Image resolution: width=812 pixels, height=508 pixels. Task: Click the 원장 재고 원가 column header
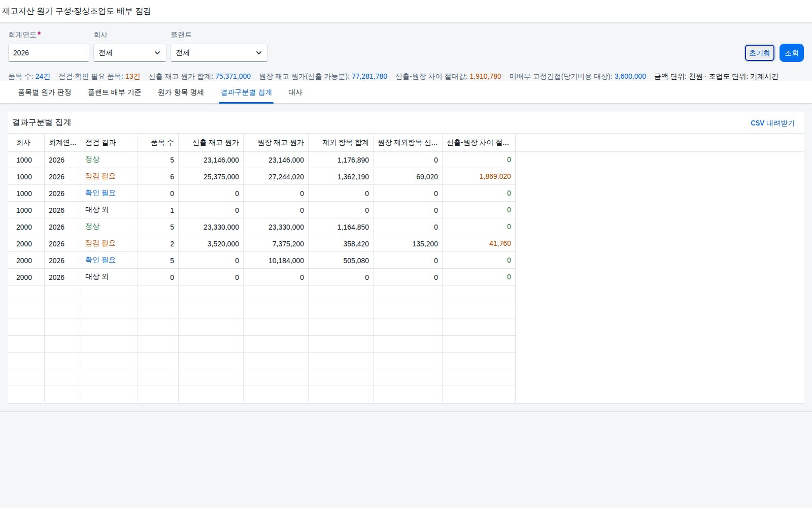[276, 143]
